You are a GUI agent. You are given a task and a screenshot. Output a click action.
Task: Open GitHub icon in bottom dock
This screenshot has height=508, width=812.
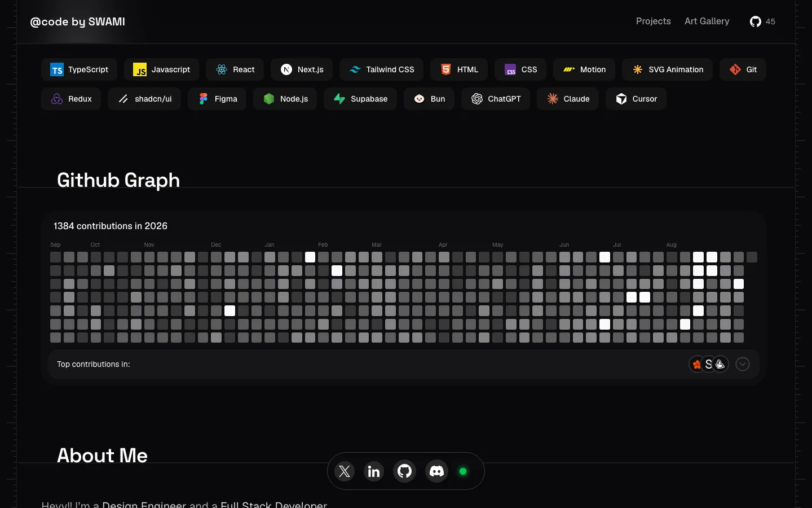point(405,471)
